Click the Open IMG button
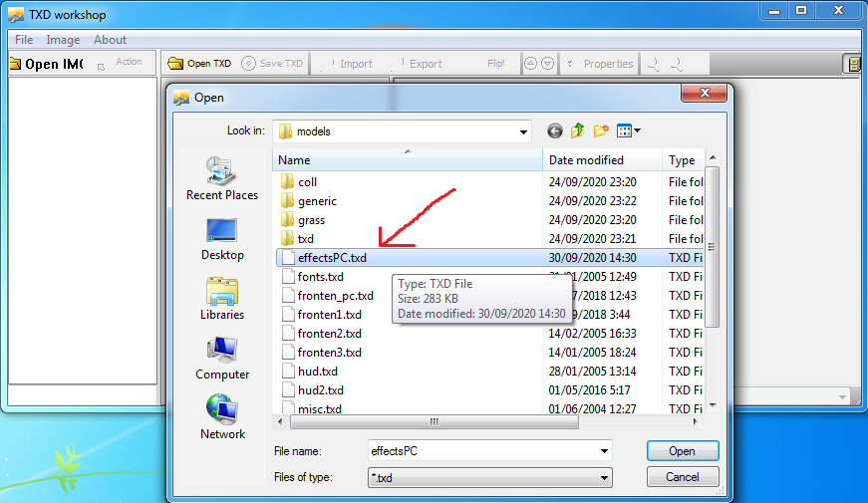868x503 pixels. coord(47,64)
